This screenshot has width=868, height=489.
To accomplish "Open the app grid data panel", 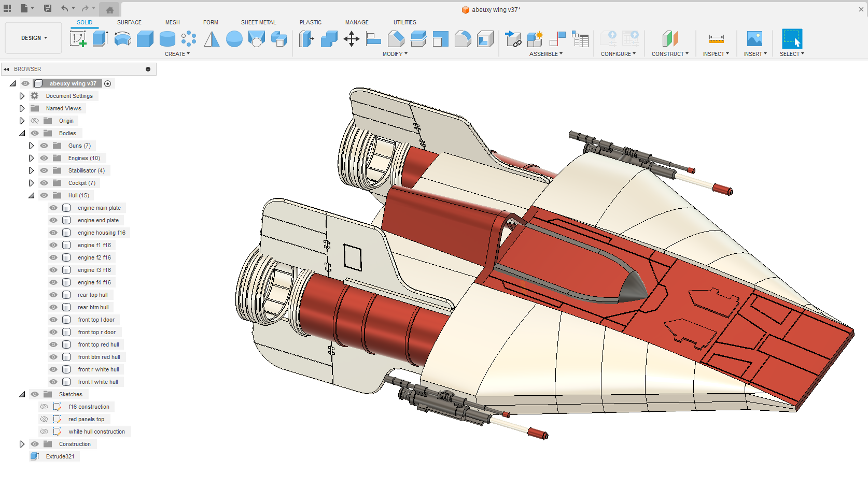I will pyautogui.click(x=7, y=8).
